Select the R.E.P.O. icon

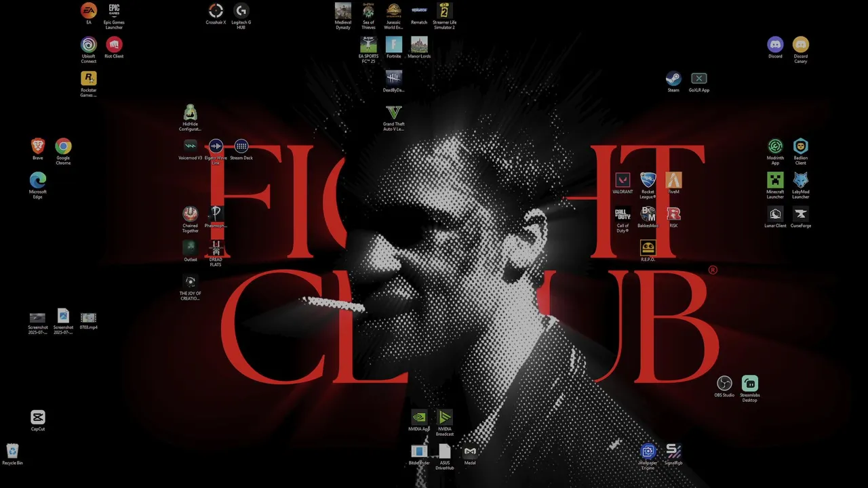(x=648, y=248)
